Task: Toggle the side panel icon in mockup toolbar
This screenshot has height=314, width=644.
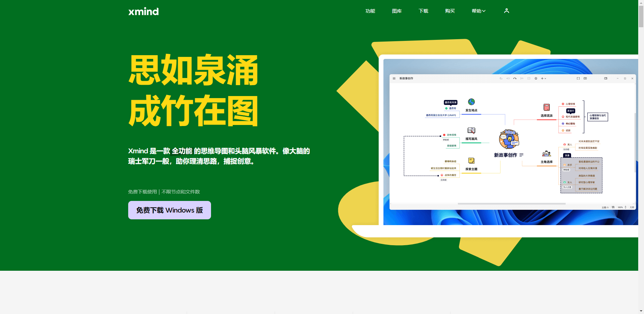Action: [x=606, y=78]
